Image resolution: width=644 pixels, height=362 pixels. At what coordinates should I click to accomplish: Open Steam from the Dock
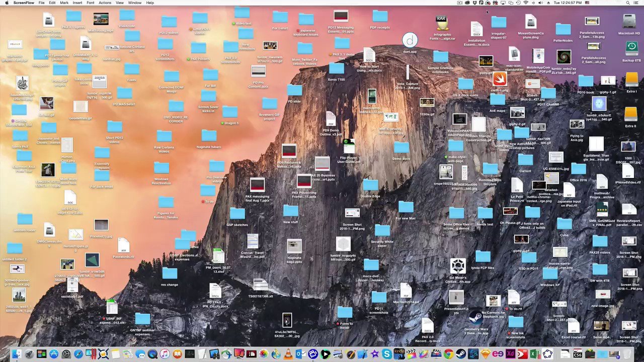[461, 355]
